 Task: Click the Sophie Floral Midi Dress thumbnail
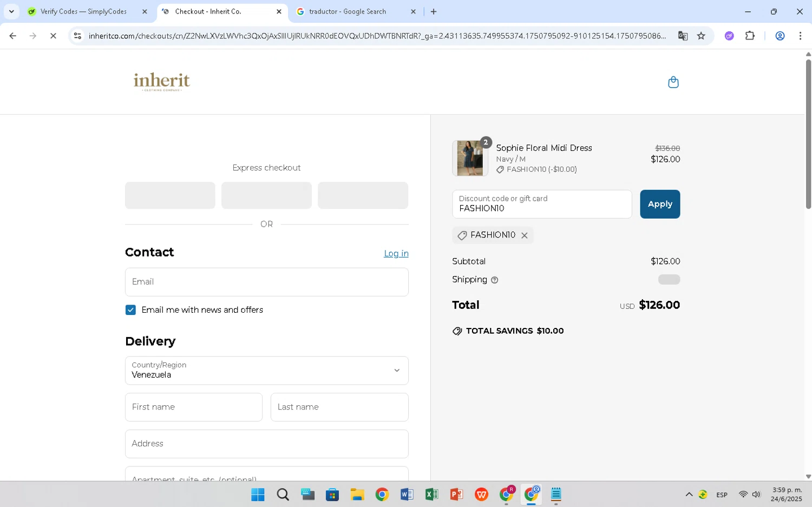[470, 158]
